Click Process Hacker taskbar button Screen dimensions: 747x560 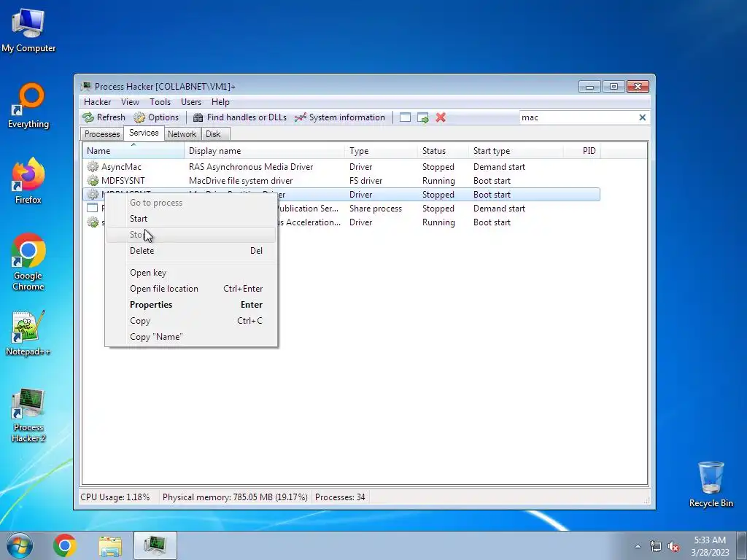click(x=155, y=545)
